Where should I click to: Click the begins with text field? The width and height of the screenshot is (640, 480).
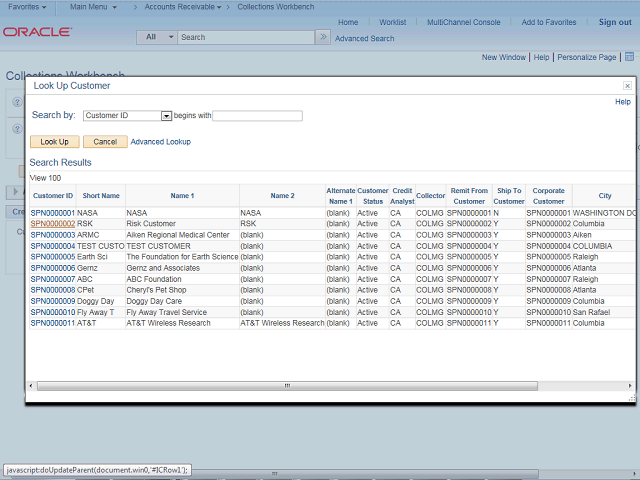coord(257,116)
